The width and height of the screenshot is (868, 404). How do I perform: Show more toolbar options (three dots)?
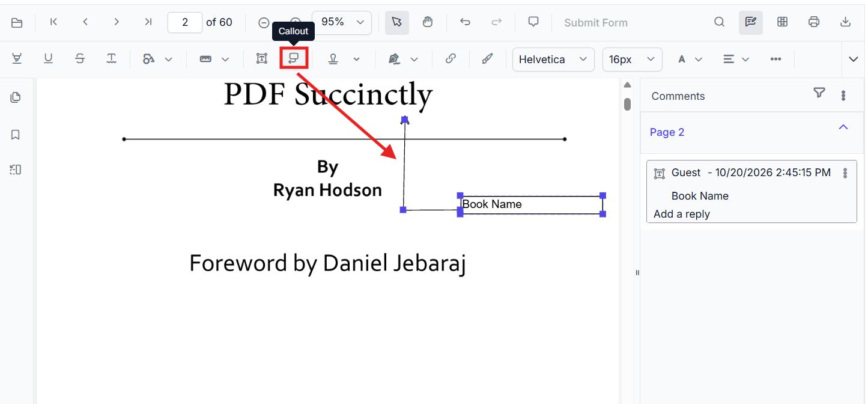click(775, 59)
